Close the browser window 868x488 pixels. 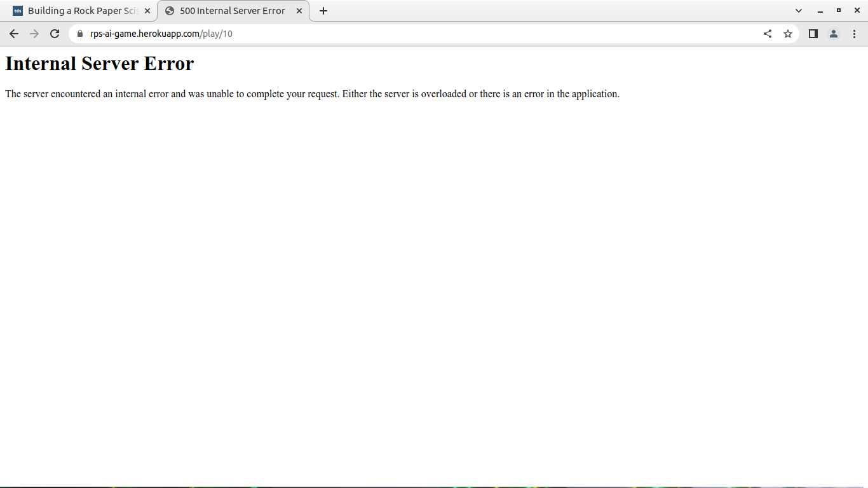pyautogui.click(x=857, y=11)
